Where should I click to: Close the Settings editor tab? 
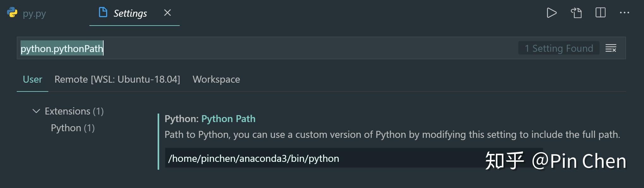[x=167, y=13]
